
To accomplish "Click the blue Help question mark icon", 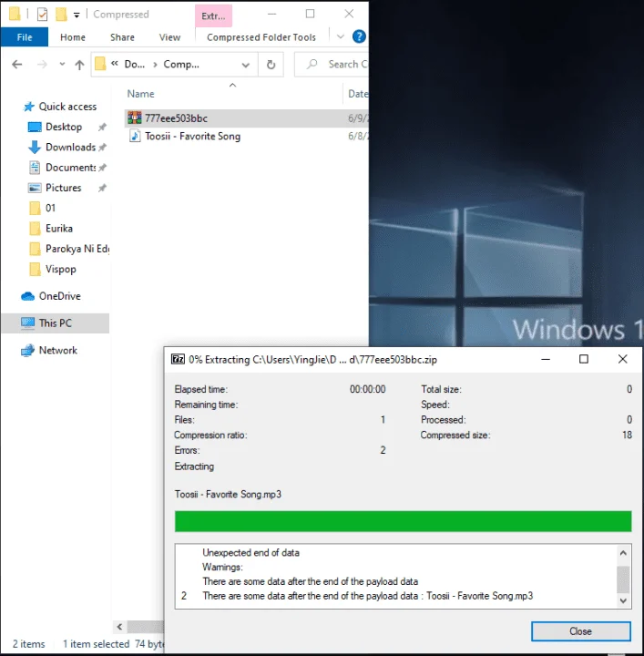I will [x=359, y=36].
